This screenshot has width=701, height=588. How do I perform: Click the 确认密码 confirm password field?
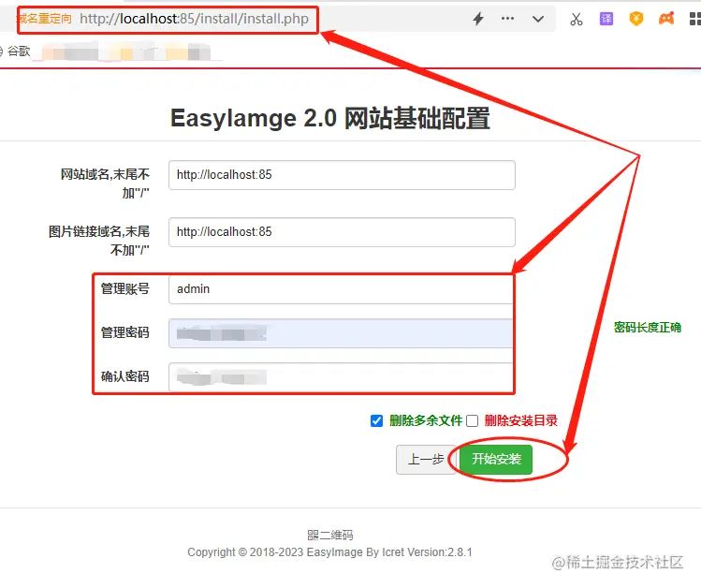(341, 377)
